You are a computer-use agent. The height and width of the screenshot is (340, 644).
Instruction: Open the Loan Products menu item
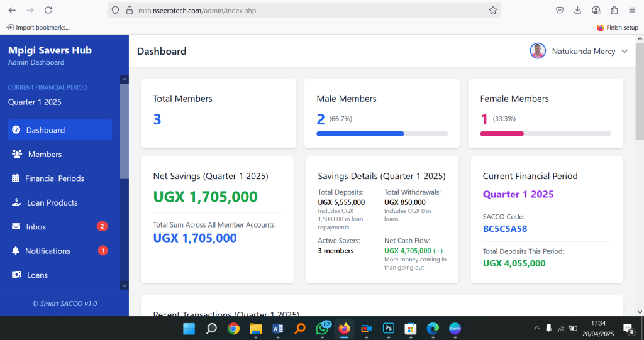pyautogui.click(x=52, y=202)
